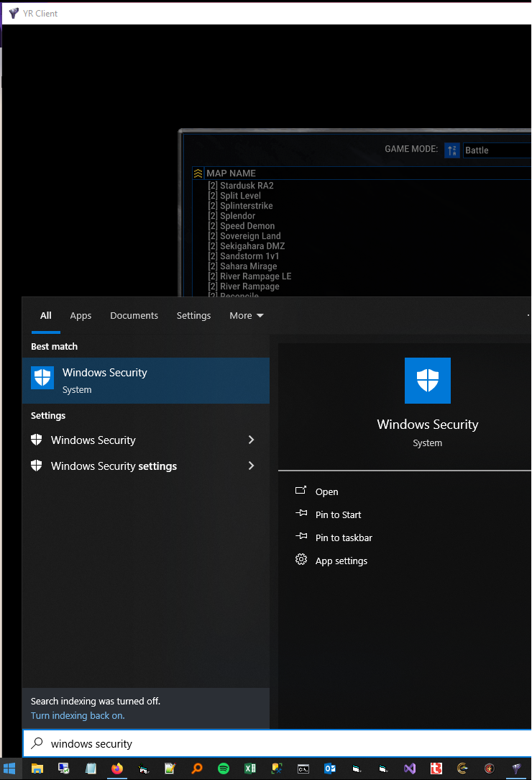The height and width of the screenshot is (780, 532).
Task: Select map '[2] Splendor'
Action: click(231, 216)
